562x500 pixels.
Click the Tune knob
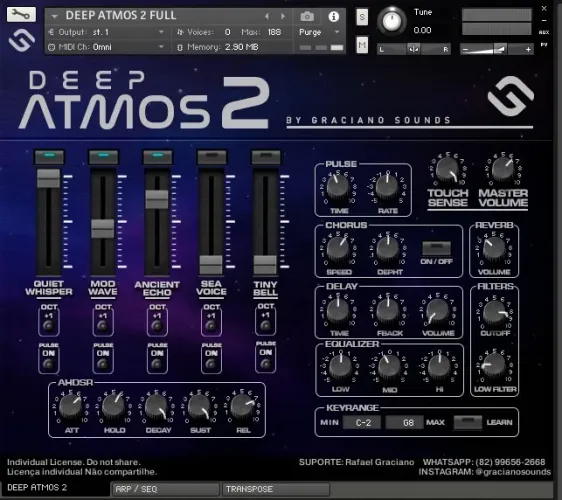click(x=392, y=21)
